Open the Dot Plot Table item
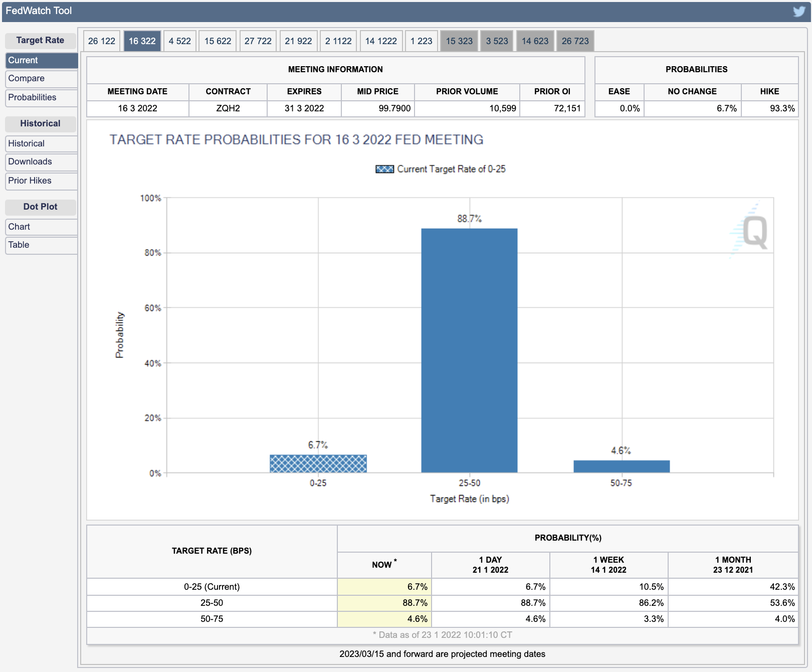This screenshot has width=812, height=672. point(42,245)
